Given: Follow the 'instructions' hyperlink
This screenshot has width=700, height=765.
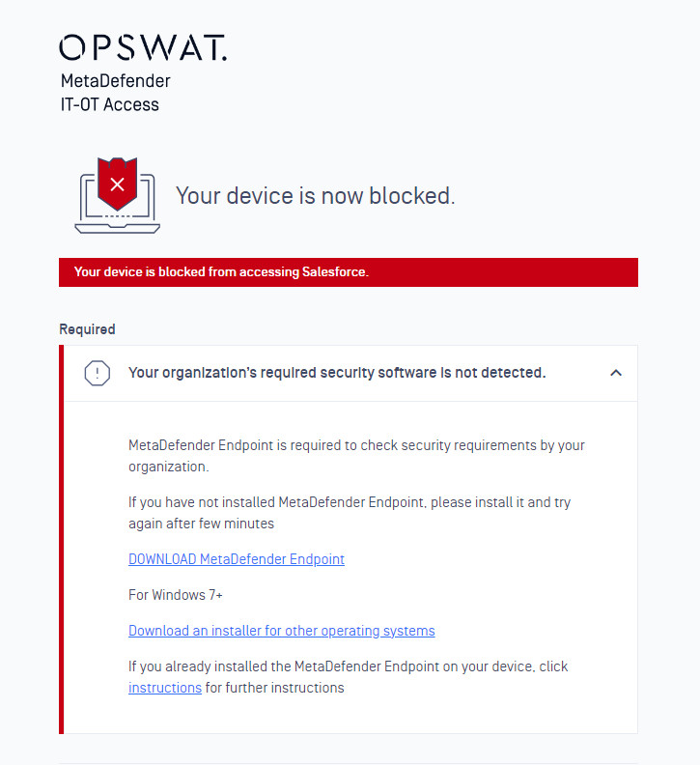Looking at the screenshot, I should [165, 688].
